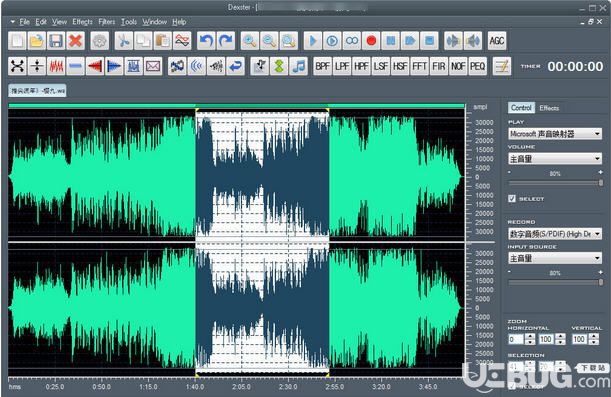
Task: Click the envelope effect icon
Action: coord(153,66)
